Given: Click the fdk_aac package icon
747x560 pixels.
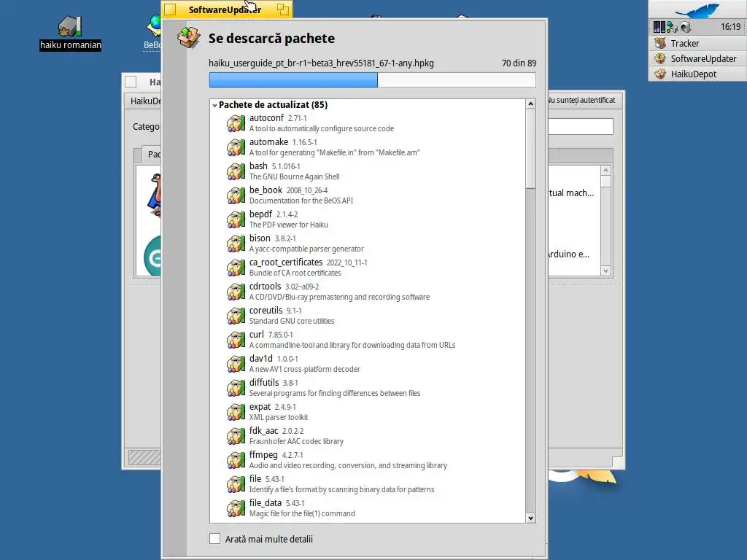Looking at the screenshot, I should tap(236, 436).
